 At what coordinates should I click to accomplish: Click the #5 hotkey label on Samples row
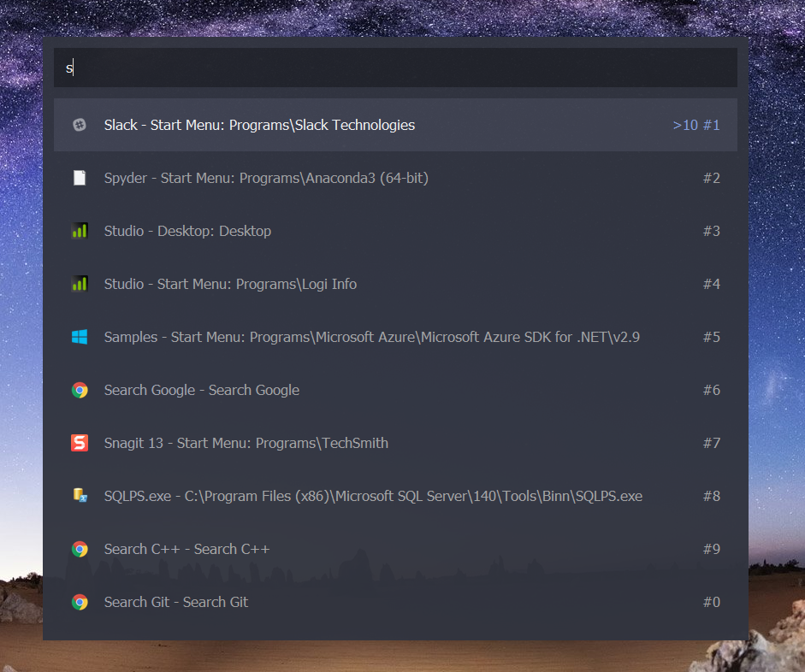(712, 337)
